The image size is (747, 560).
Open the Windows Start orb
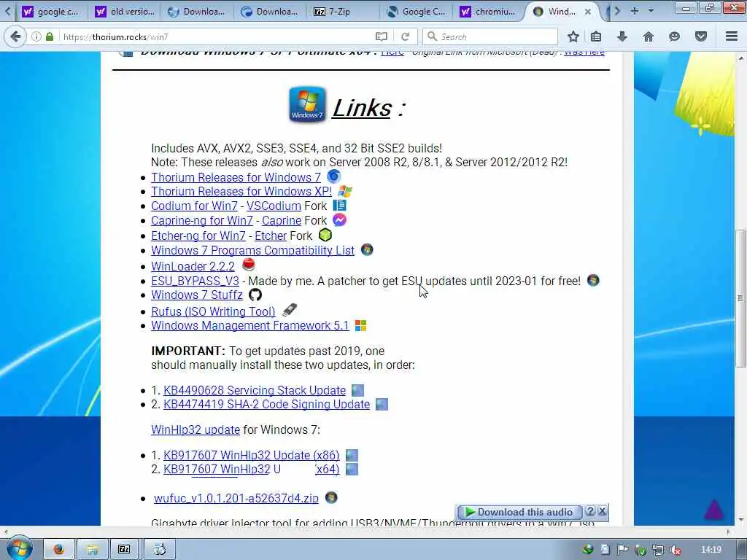[x=20, y=548]
